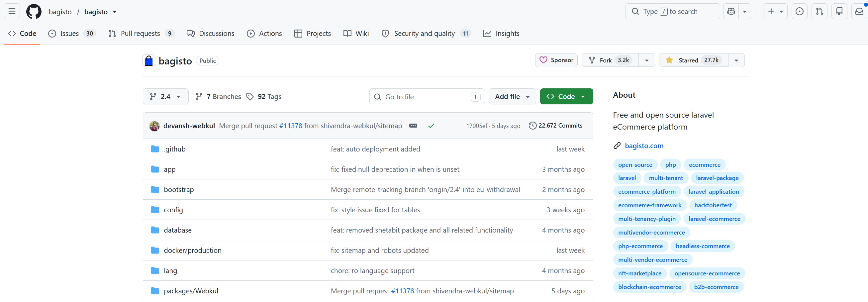
Task: Click the packages/Webkul folder icon
Action: tap(155, 291)
